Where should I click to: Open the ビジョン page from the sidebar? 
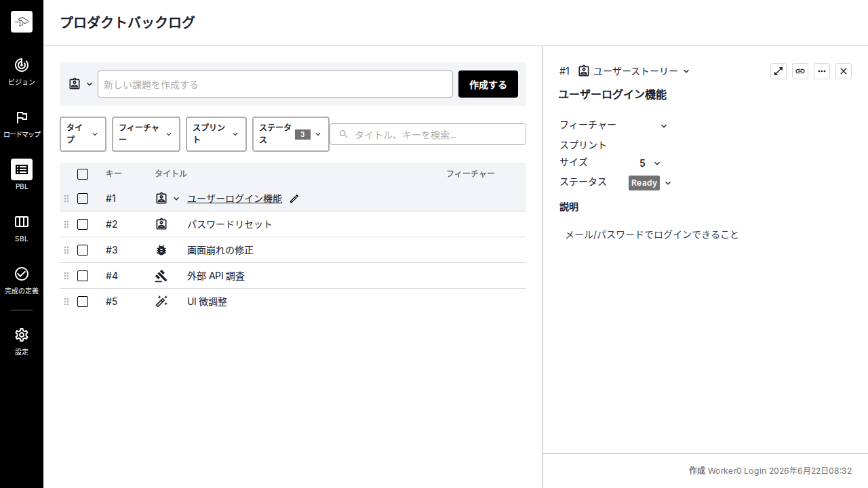point(22,71)
